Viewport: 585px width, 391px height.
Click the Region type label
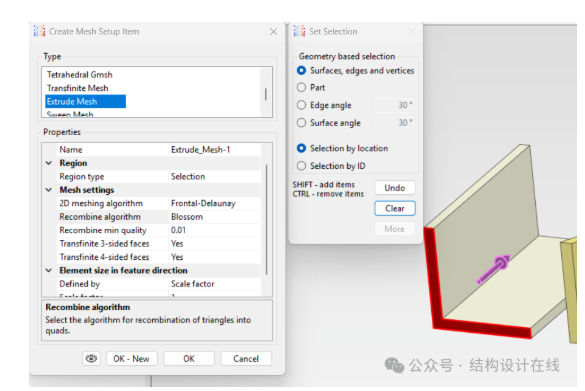[82, 176]
